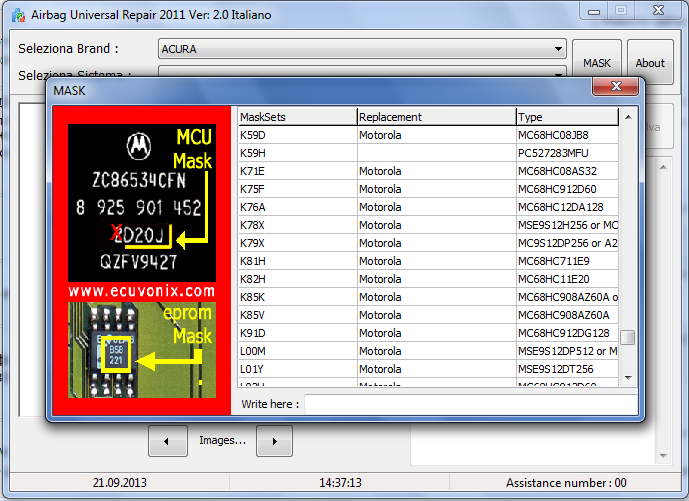Select the K59D mask row
This screenshot has width=689, height=501.
428,135
